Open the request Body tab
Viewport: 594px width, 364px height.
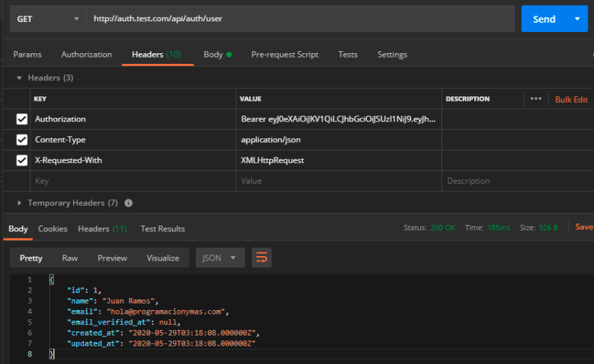(217, 55)
